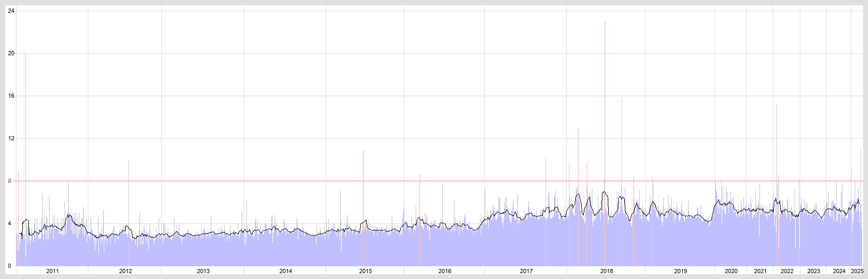Screen dimensions: 868x279
Task: Click the 2022 year label
Action: (x=787, y=271)
